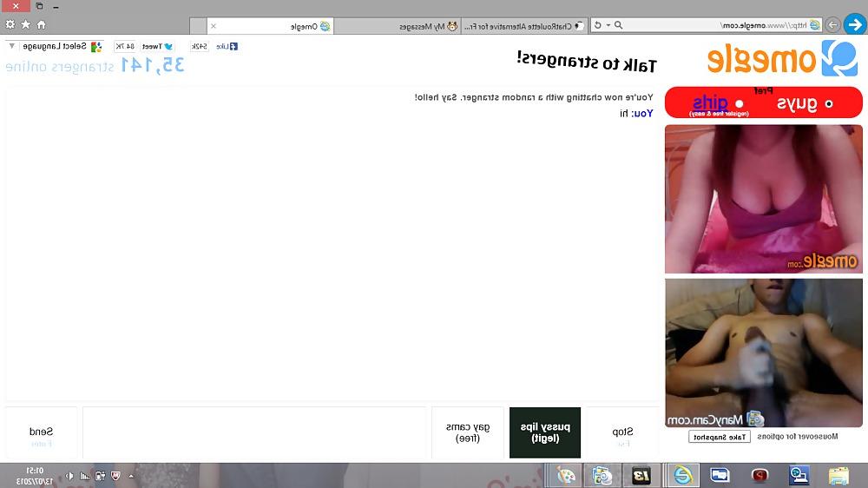Click the red shield security tray icon

click(x=115, y=476)
